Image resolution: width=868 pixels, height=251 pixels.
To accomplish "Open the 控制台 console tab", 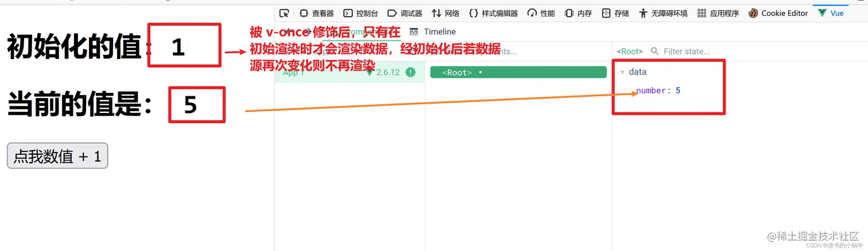I will click(x=361, y=13).
